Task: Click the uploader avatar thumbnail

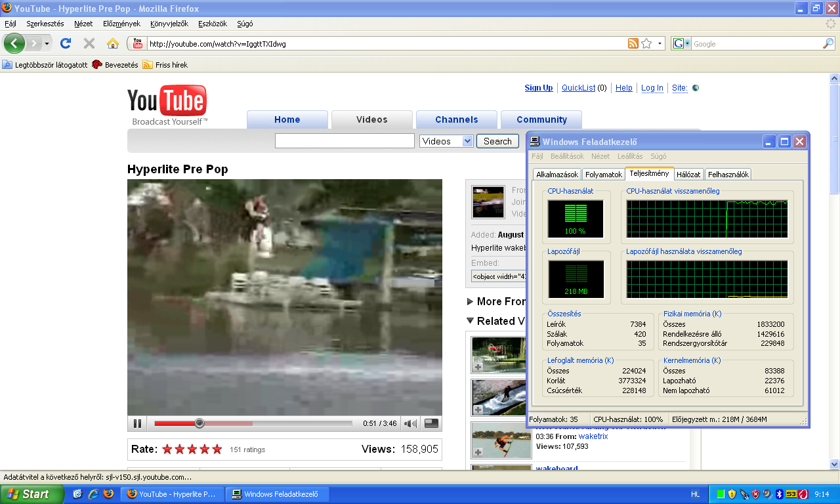Action: pos(488,201)
